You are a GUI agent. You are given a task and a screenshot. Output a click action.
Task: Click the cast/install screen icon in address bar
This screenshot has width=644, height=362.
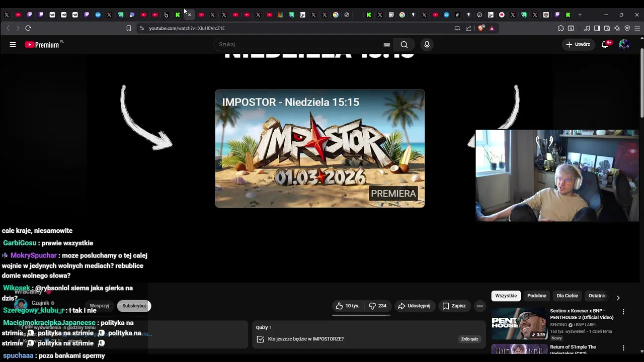click(457, 28)
